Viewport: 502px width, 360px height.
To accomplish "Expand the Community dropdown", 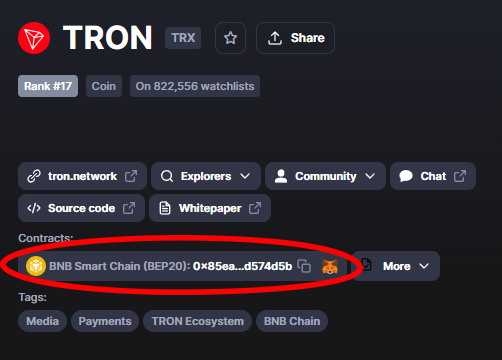I will [x=325, y=176].
